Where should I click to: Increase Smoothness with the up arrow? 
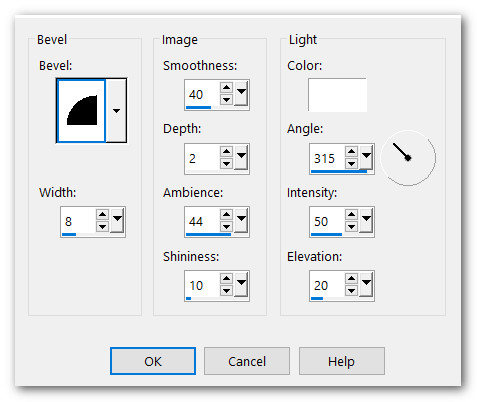click(226, 88)
